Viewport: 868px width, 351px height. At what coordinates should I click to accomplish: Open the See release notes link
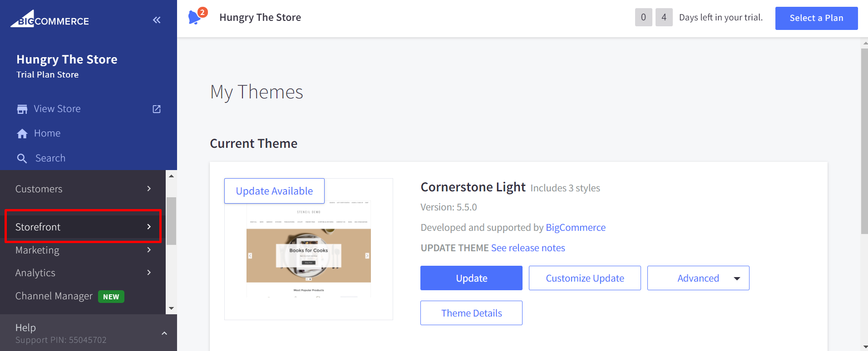528,248
